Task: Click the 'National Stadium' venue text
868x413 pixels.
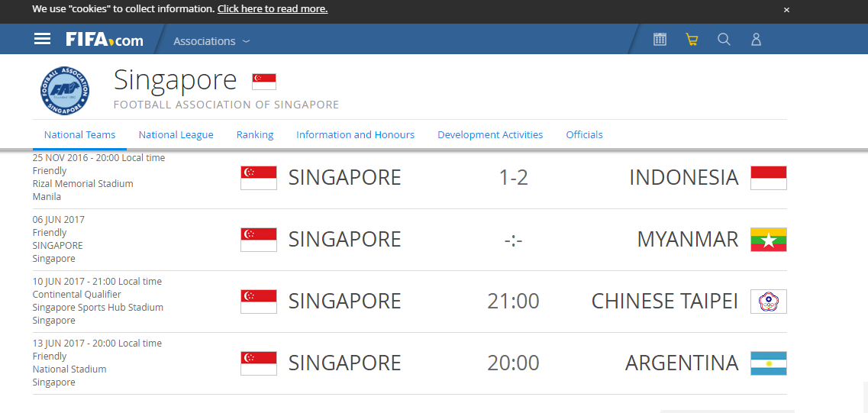Action: coord(69,369)
